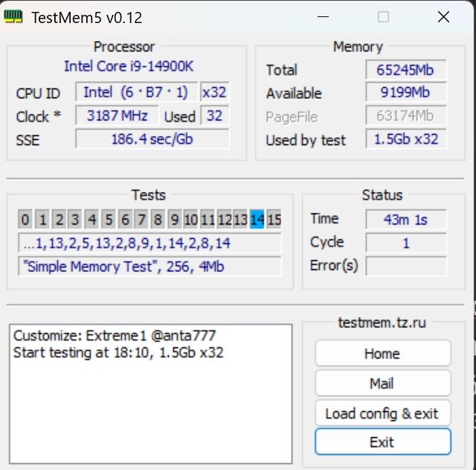Select test number 7 box

click(x=141, y=219)
